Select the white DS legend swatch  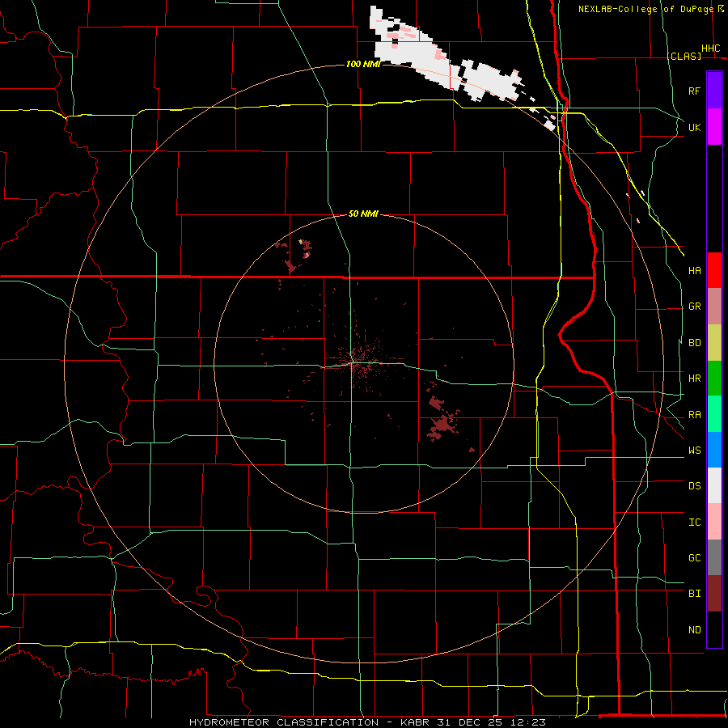click(x=714, y=485)
